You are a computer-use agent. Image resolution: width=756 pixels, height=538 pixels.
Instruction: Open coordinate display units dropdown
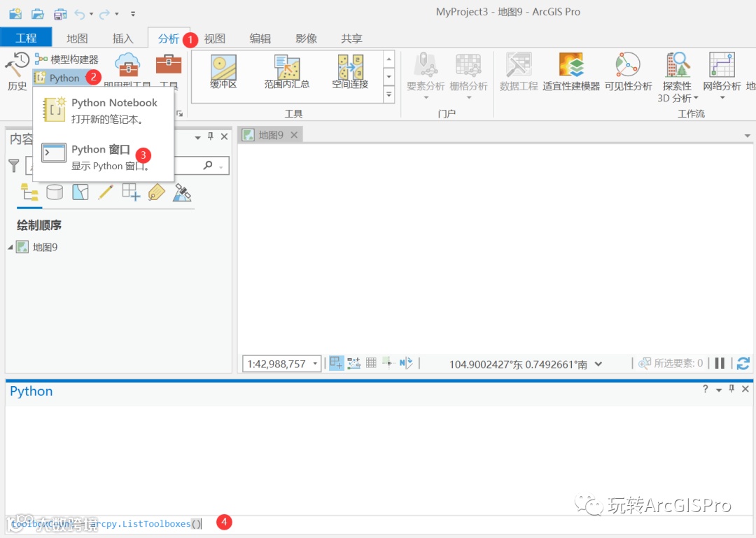tap(598, 364)
